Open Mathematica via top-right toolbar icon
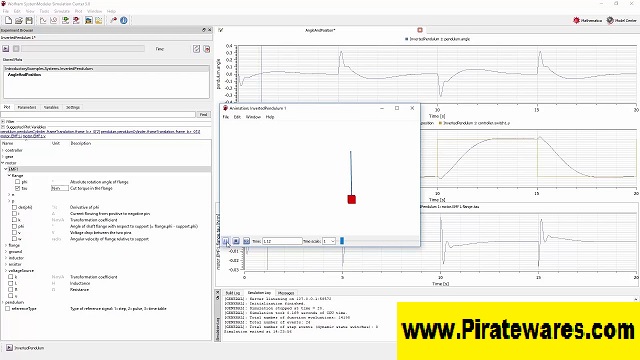This screenshot has width=640, height=360. pos(587,20)
